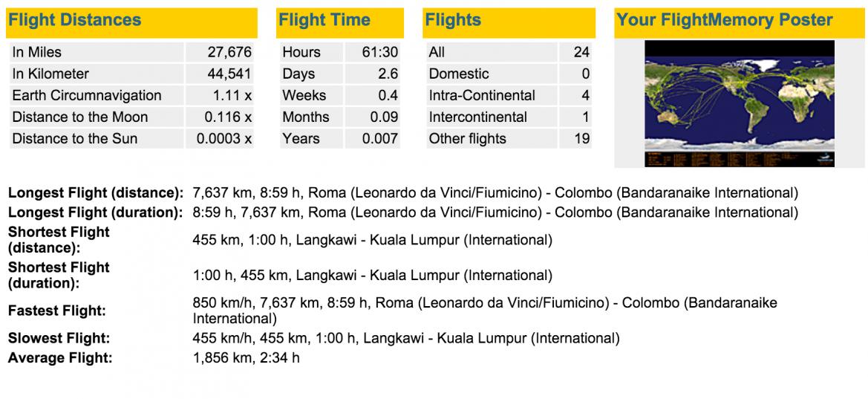This screenshot has width=868, height=399.
Task: Click the Distance to the Sun row
Action: click(x=131, y=138)
